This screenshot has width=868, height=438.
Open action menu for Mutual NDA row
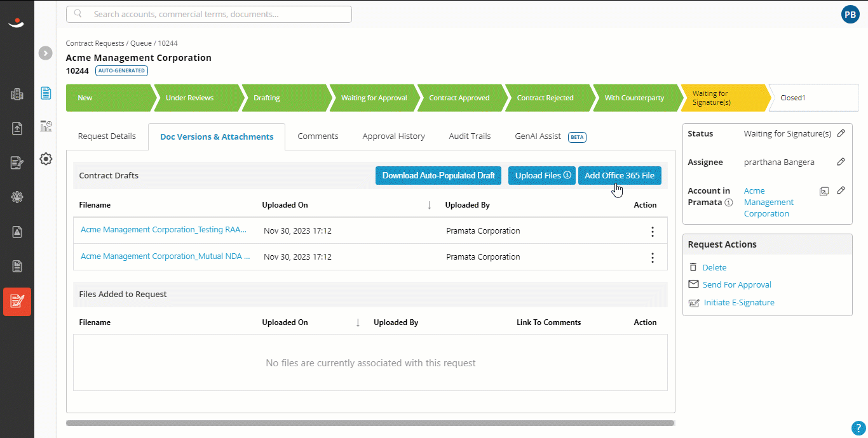[652, 258]
